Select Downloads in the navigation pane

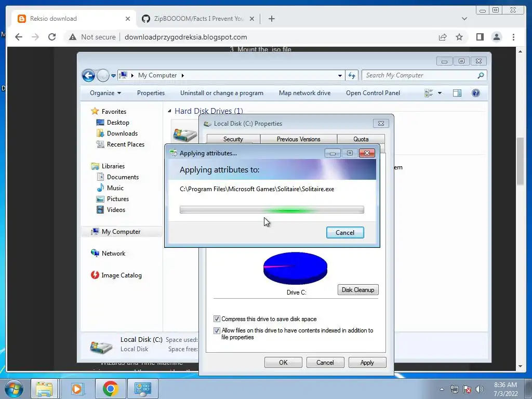pyautogui.click(x=122, y=134)
